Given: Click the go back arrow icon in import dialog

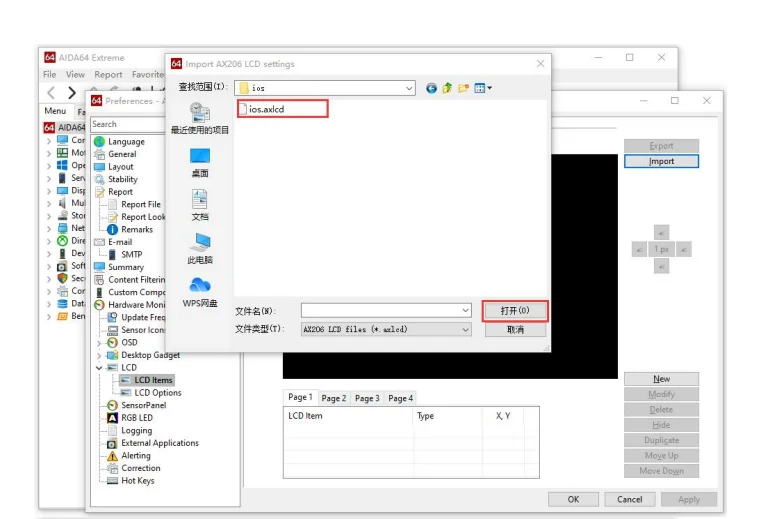Looking at the screenshot, I should (431, 88).
